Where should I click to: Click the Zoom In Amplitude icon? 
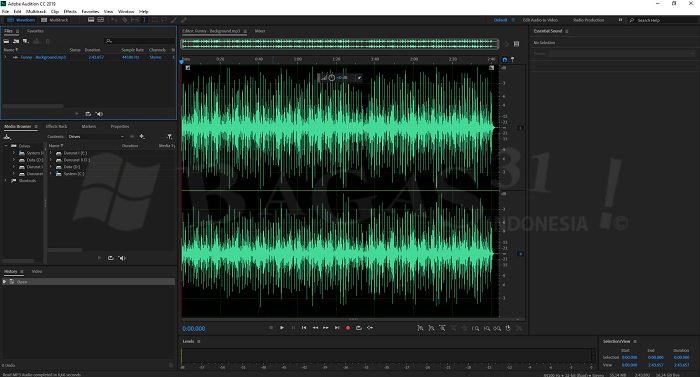pos(420,328)
